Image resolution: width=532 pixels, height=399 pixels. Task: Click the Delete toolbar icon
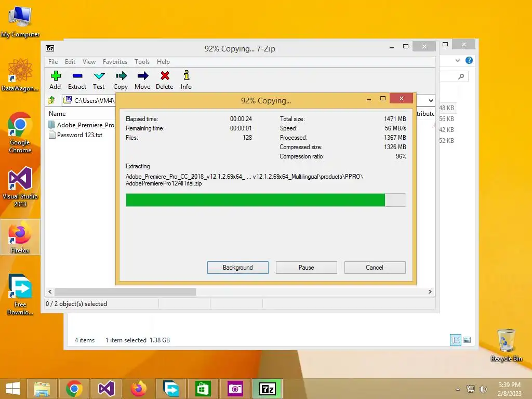(x=165, y=80)
